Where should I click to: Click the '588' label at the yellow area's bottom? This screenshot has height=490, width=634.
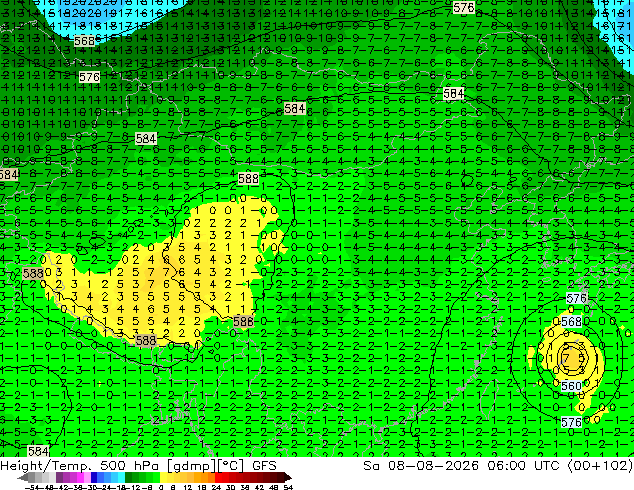[146, 340]
